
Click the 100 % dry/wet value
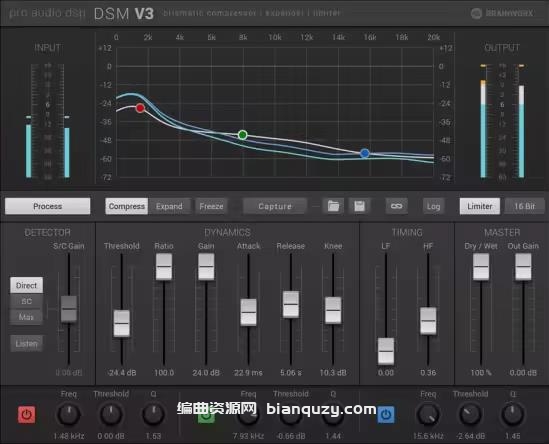[x=481, y=373]
